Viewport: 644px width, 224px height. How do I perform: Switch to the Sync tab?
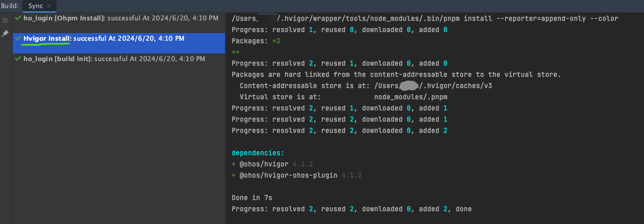pyautogui.click(x=35, y=6)
